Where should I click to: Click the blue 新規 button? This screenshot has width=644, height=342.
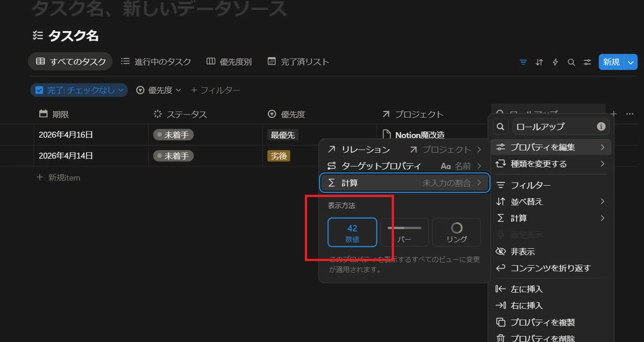coord(611,62)
